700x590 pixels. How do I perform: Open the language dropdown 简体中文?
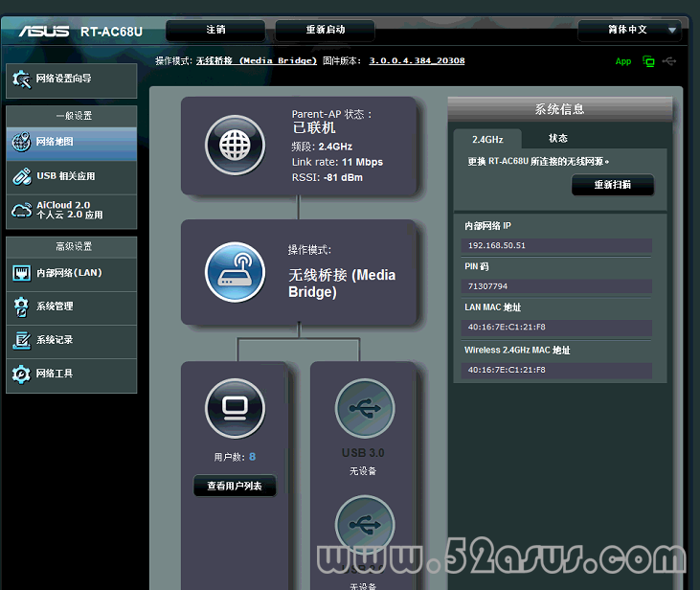pos(629,30)
